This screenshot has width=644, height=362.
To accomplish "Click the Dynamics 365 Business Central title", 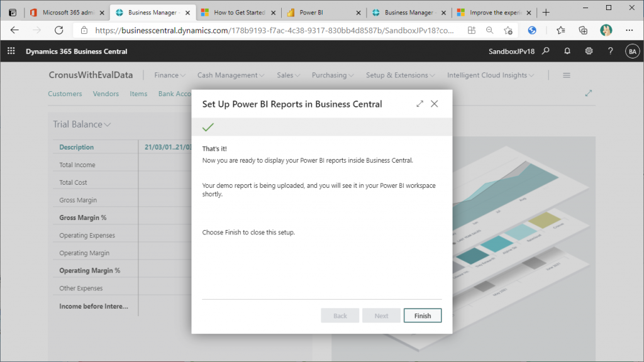I will point(76,52).
